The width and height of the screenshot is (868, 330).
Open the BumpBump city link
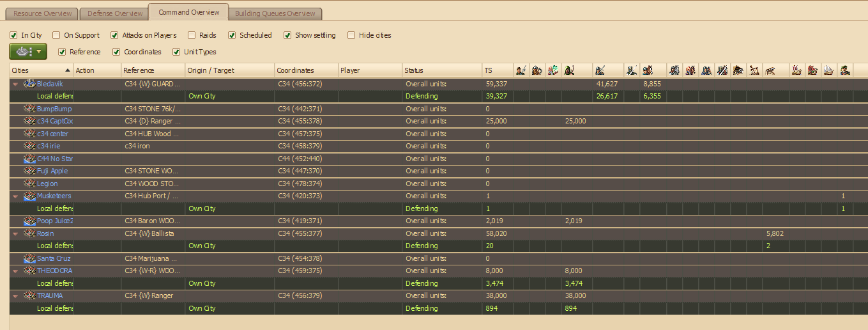coord(54,109)
